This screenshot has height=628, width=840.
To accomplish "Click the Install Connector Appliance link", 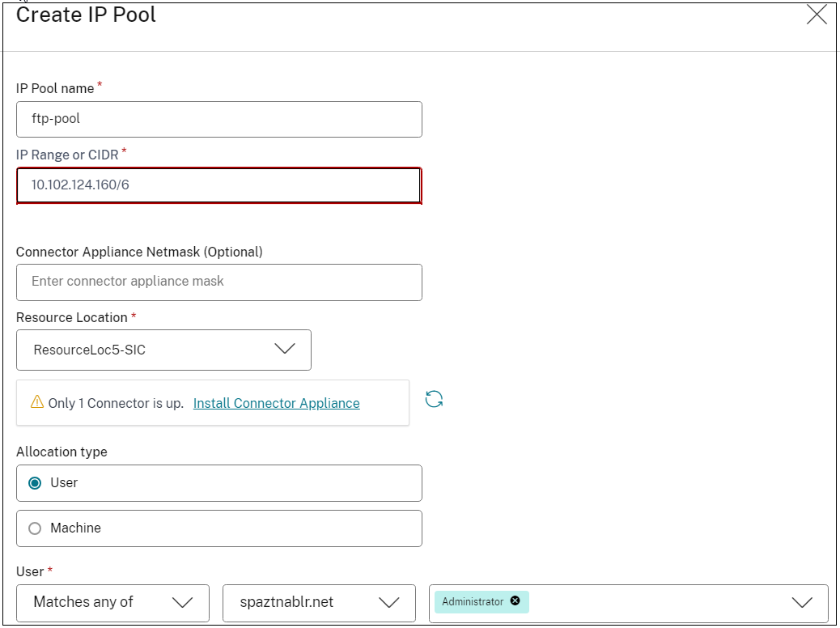I will tap(276, 403).
